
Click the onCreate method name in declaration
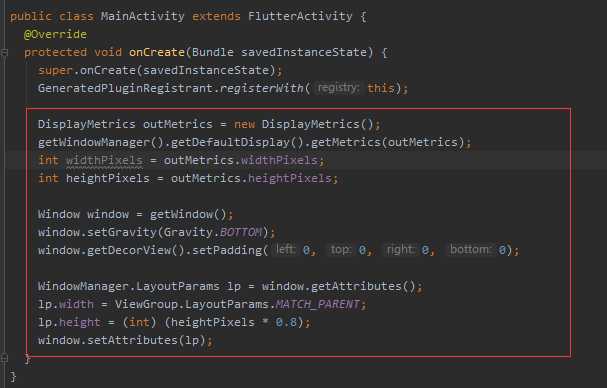[x=157, y=52]
